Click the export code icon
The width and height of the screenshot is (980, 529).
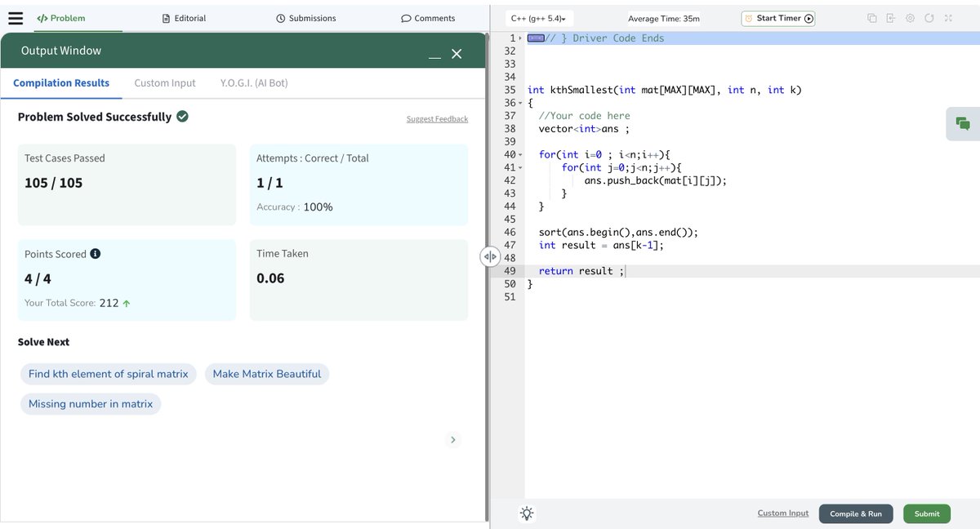(x=890, y=18)
